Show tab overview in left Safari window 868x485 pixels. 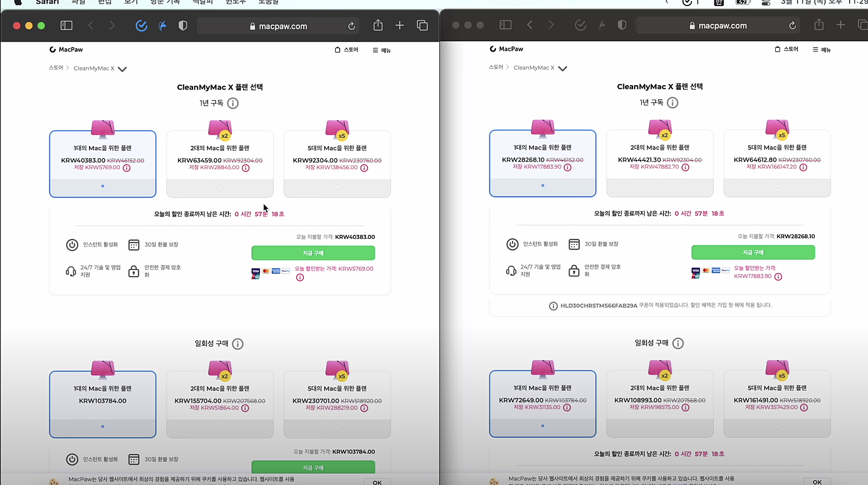422,25
